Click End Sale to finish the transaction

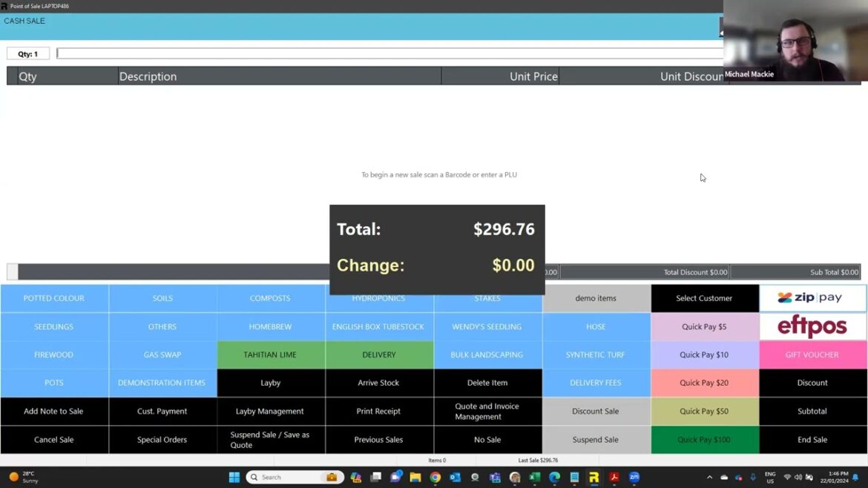(812, 439)
